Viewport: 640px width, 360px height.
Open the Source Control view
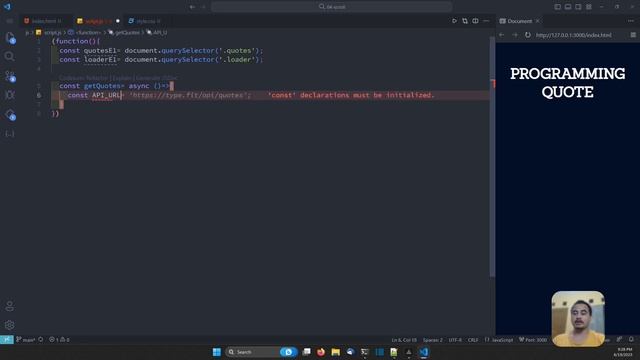point(10,76)
